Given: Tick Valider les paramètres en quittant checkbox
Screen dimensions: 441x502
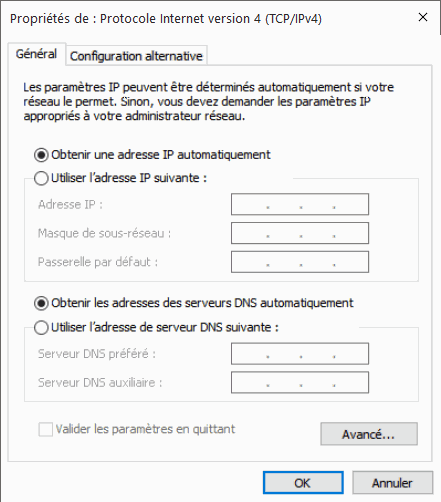Looking at the screenshot, I should click(46, 429).
